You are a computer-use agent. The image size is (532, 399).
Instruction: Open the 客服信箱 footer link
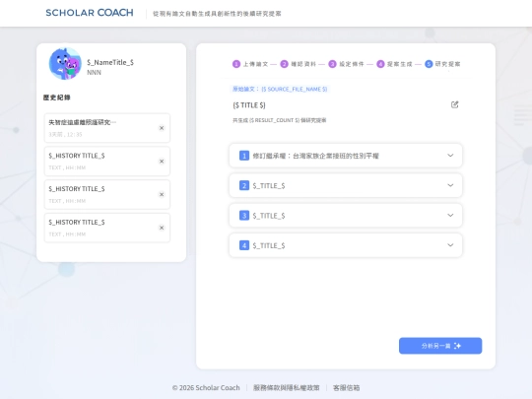[347, 387]
